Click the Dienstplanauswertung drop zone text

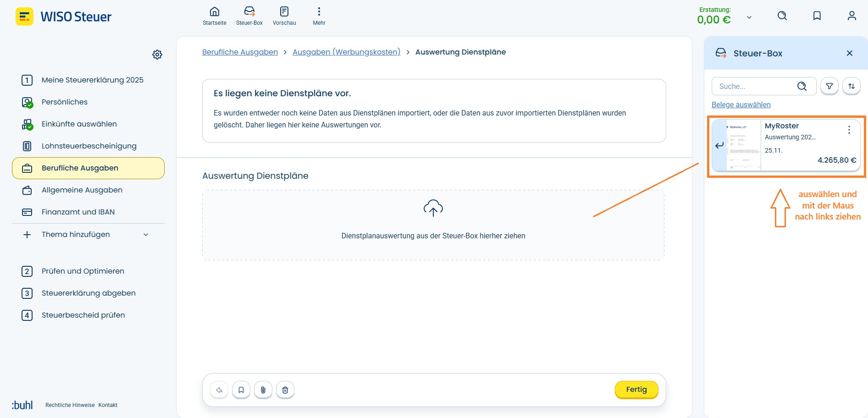pos(433,236)
